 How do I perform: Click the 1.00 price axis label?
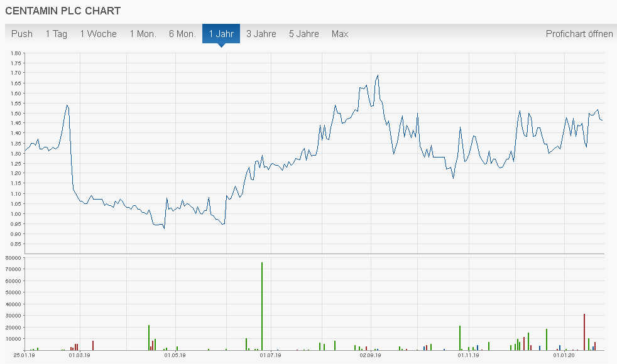[x=16, y=214]
